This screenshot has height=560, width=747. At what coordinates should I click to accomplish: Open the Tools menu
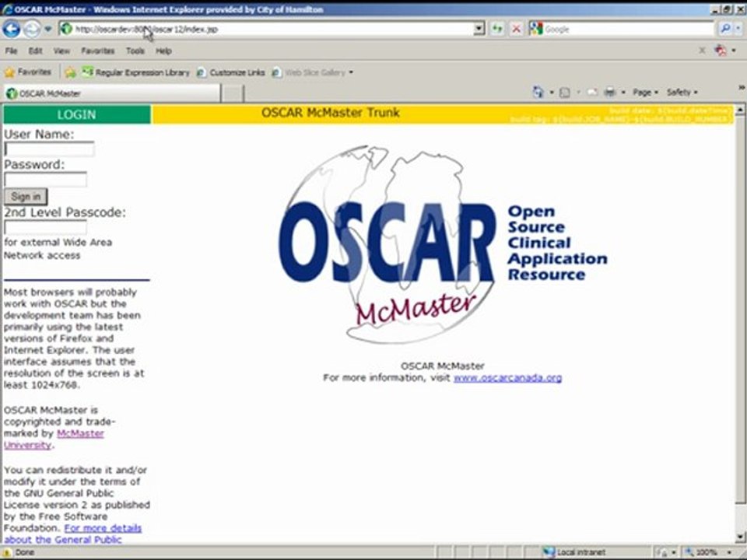[135, 51]
